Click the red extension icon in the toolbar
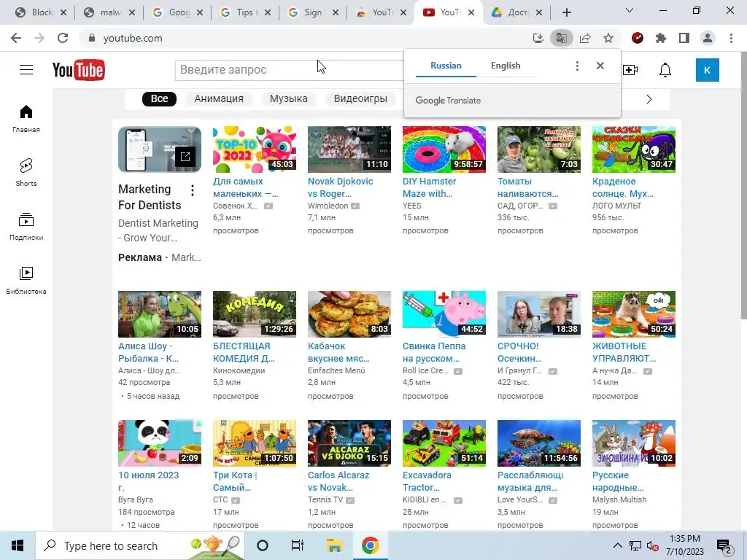The width and height of the screenshot is (747, 560). click(638, 38)
